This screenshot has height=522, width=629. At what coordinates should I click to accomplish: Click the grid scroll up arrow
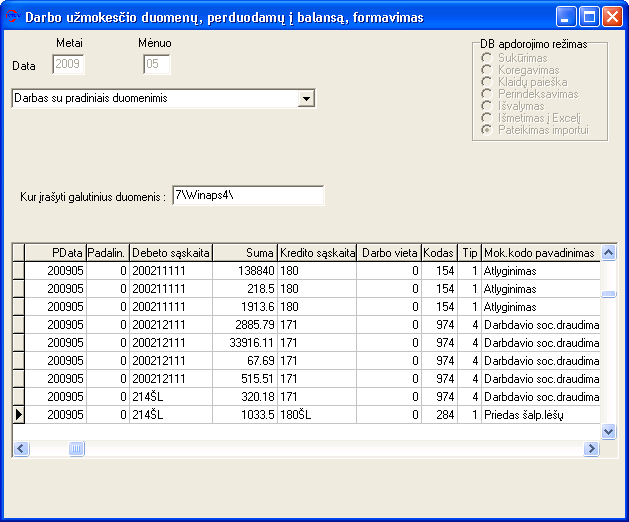[609, 253]
